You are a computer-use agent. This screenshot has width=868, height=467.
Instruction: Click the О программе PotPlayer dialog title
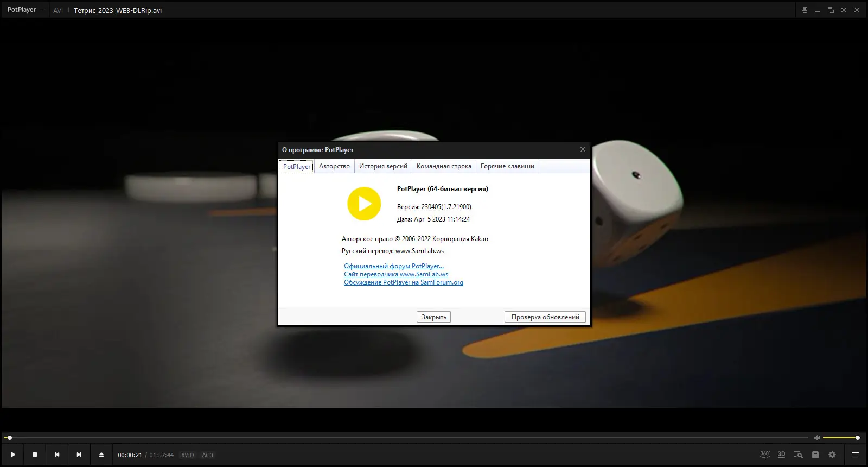(x=318, y=150)
